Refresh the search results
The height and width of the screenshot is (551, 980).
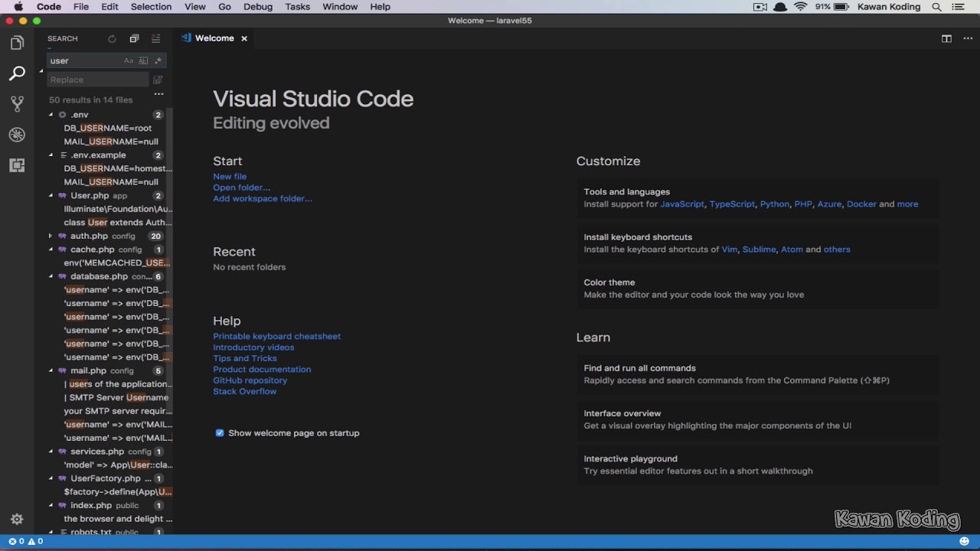tap(113, 38)
